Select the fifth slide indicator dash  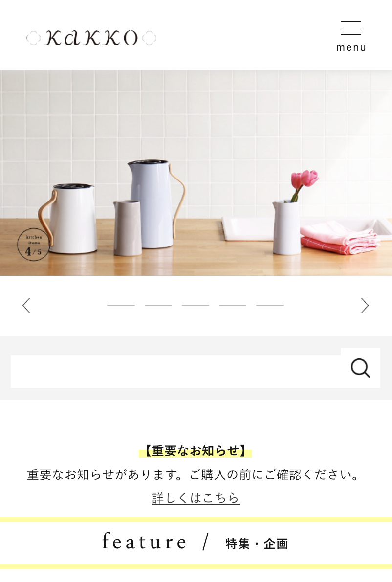click(270, 305)
